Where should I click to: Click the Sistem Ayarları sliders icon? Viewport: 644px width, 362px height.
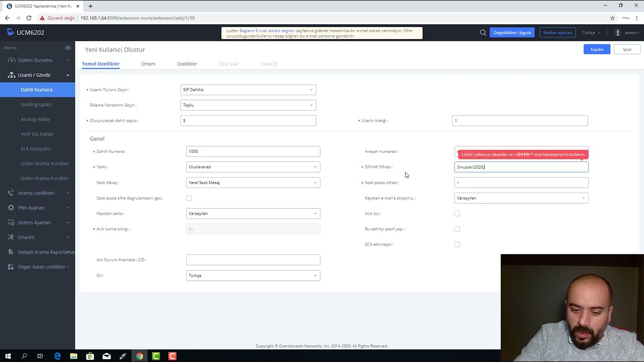coord(12,222)
